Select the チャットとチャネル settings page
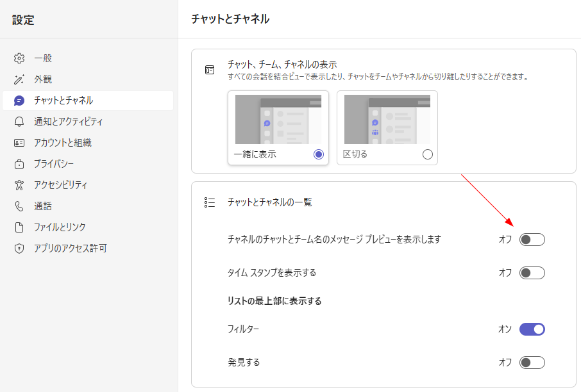581x392 pixels. click(x=88, y=101)
